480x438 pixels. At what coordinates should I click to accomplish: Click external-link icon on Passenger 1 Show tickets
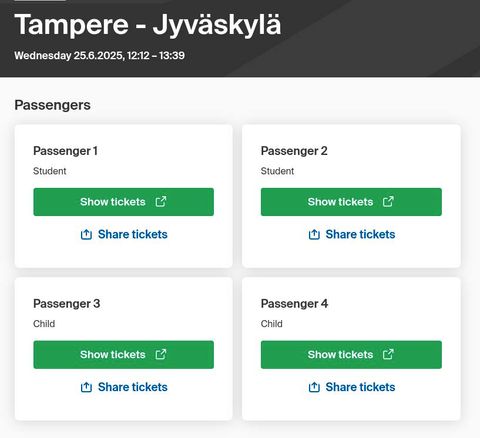[161, 201]
